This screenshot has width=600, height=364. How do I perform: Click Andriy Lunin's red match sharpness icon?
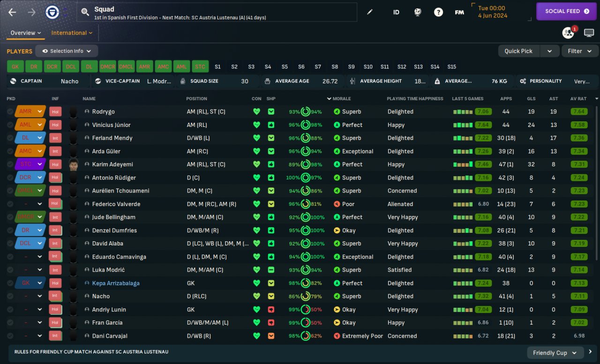click(271, 310)
